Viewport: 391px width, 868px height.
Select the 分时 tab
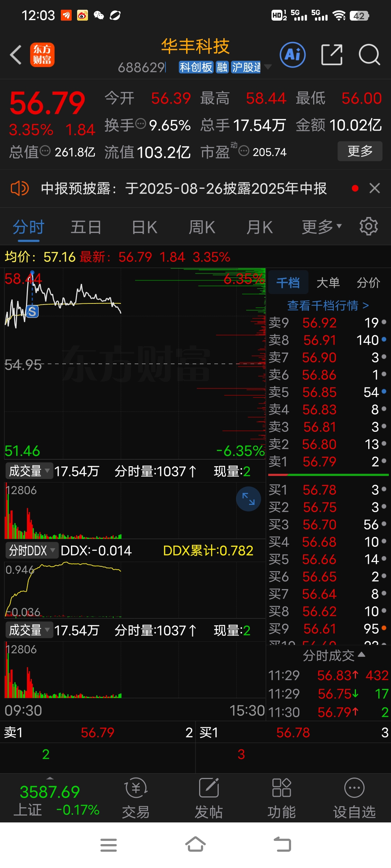[x=29, y=227]
